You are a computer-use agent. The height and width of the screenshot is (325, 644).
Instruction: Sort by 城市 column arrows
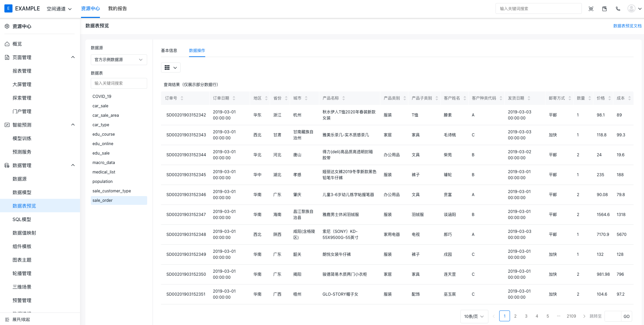(306, 98)
